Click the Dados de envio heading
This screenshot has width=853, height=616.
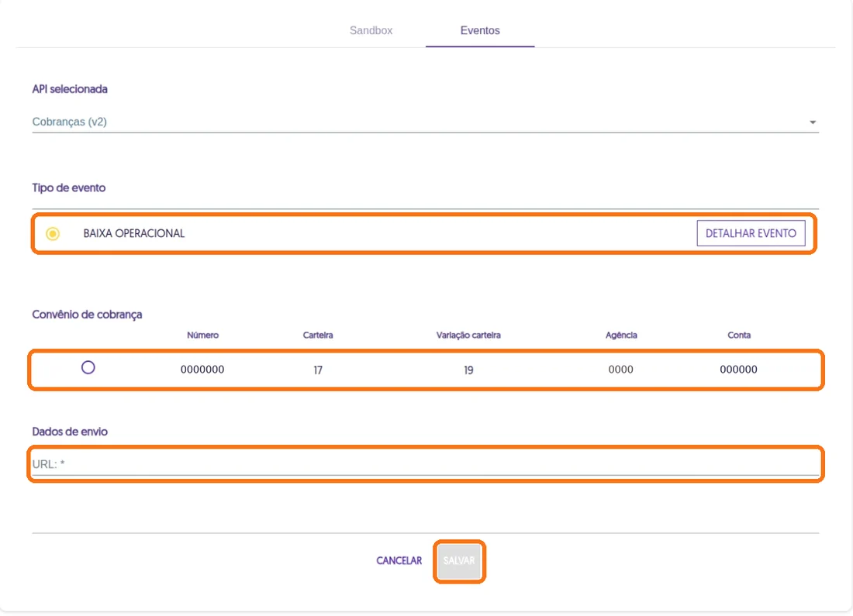[x=70, y=432]
